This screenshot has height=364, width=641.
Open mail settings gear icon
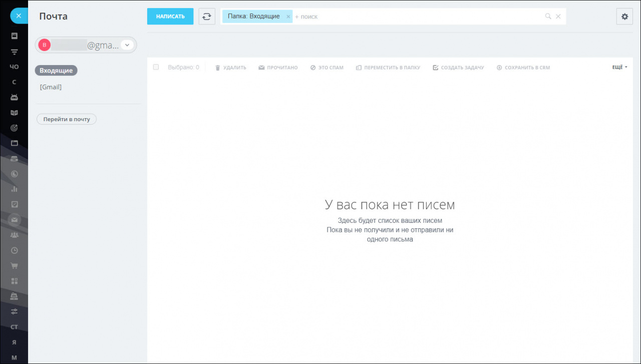click(x=624, y=16)
